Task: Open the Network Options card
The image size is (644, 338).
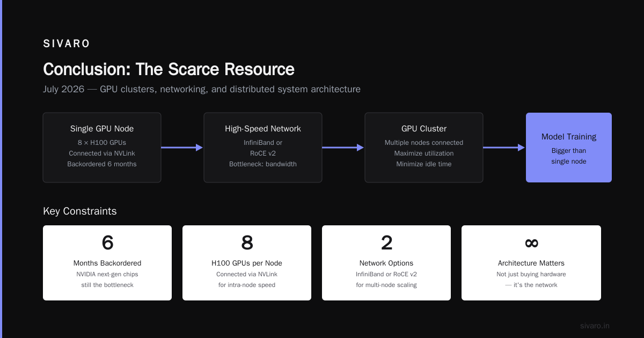Action: click(386, 263)
